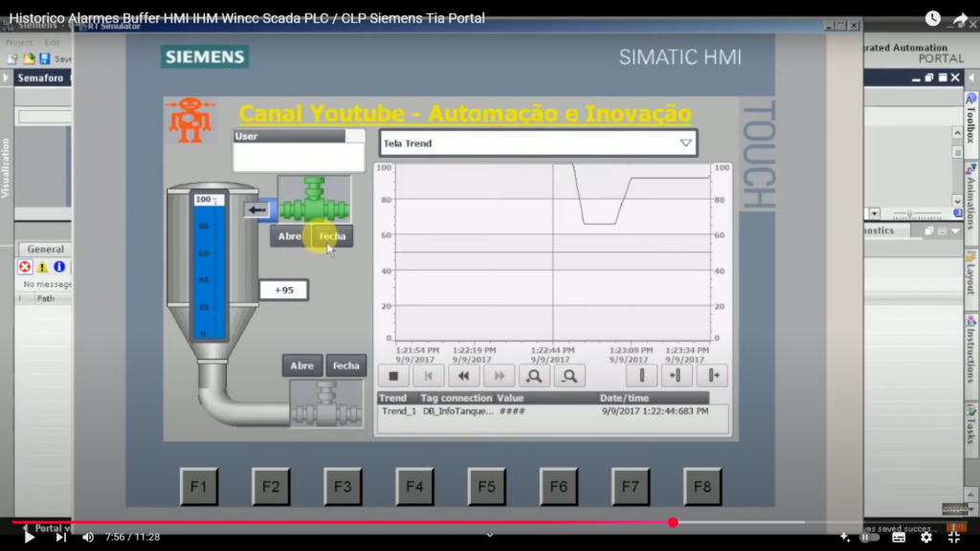Image resolution: width=980 pixels, height=551 pixels.
Task: Click the upper Fecha valve button
Action: 332,236
